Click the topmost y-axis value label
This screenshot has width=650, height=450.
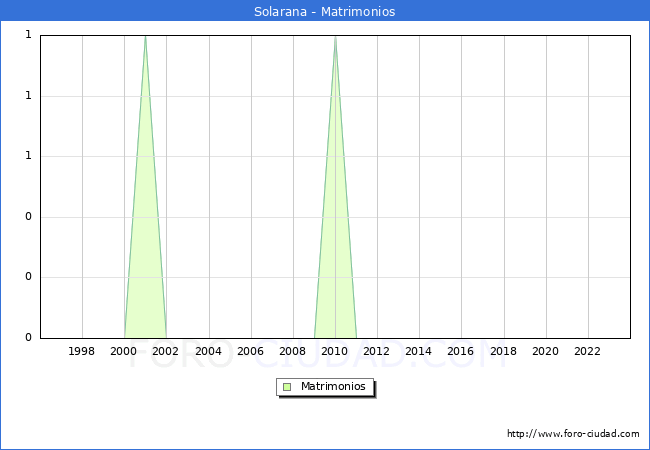(x=28, y=35)
